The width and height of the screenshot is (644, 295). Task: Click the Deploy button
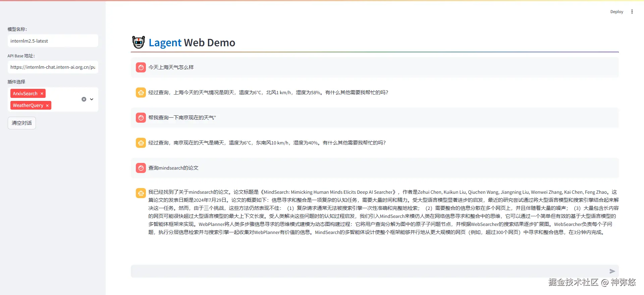click(616, 12)
